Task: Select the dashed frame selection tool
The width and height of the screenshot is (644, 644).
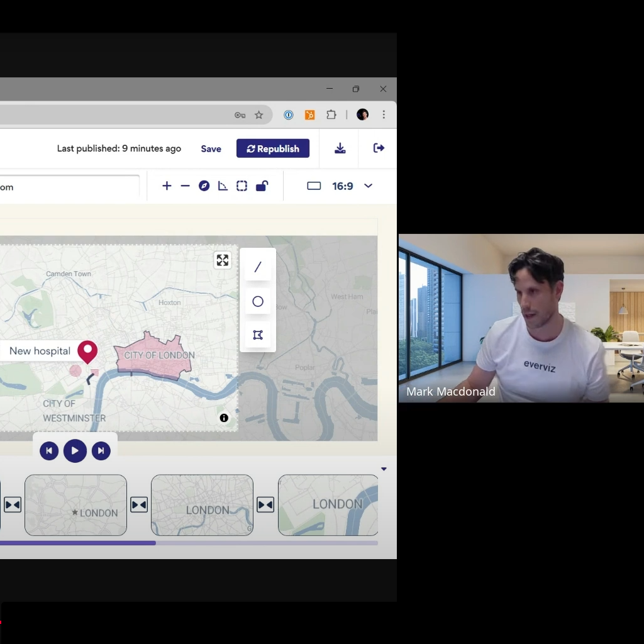Action: (242, 186)
